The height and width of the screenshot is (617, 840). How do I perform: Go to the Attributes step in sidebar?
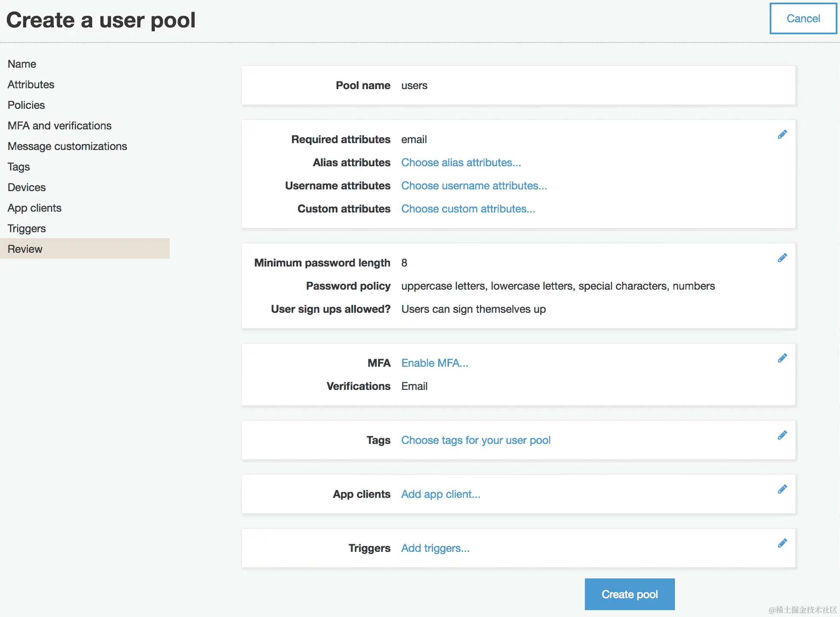(31, 84)
